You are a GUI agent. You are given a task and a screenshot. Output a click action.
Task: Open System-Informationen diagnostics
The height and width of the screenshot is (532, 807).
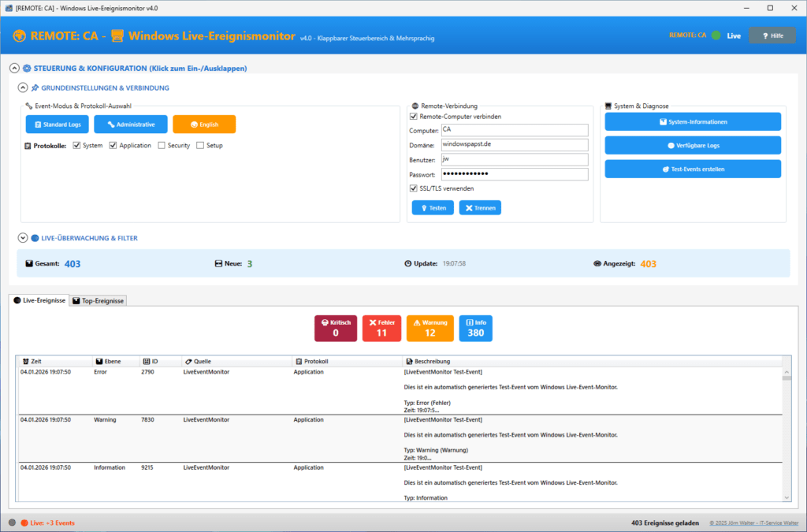[x=693, y=122]
